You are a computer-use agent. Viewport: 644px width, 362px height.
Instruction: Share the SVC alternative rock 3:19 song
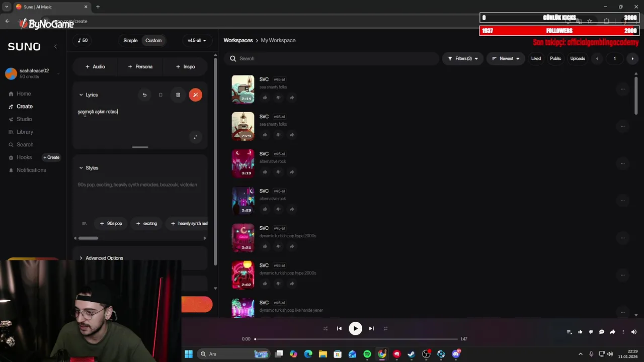click(x=291, y=172)
